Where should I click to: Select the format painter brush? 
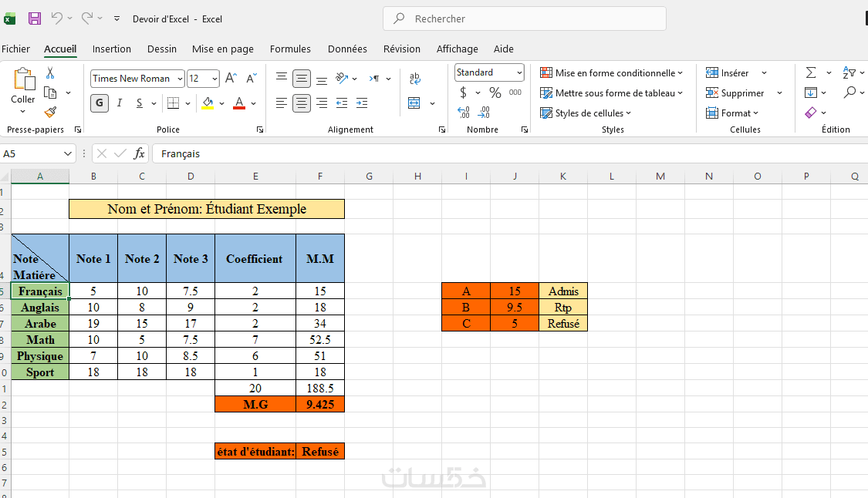pyautogui.click(x=50, y=113)
